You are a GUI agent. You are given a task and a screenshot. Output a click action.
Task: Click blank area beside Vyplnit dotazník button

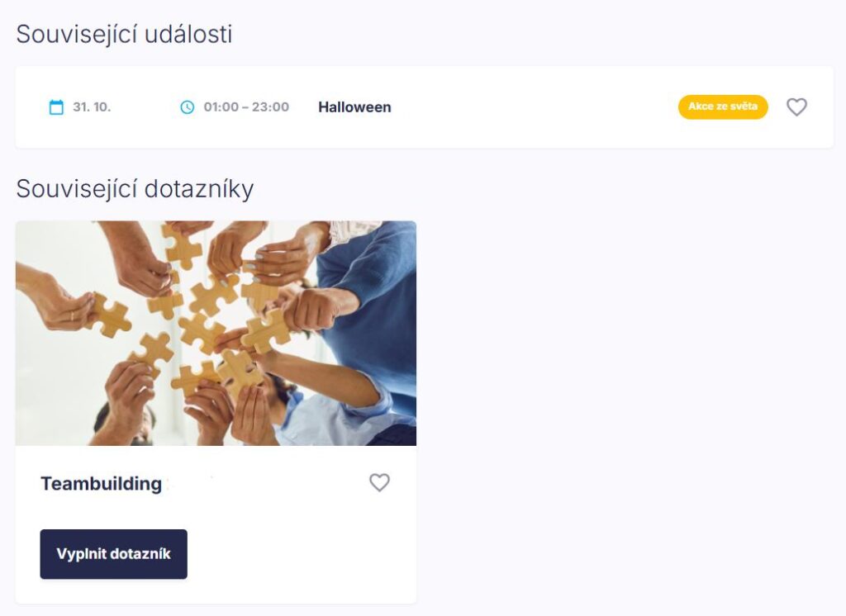(x=302, y=554)
